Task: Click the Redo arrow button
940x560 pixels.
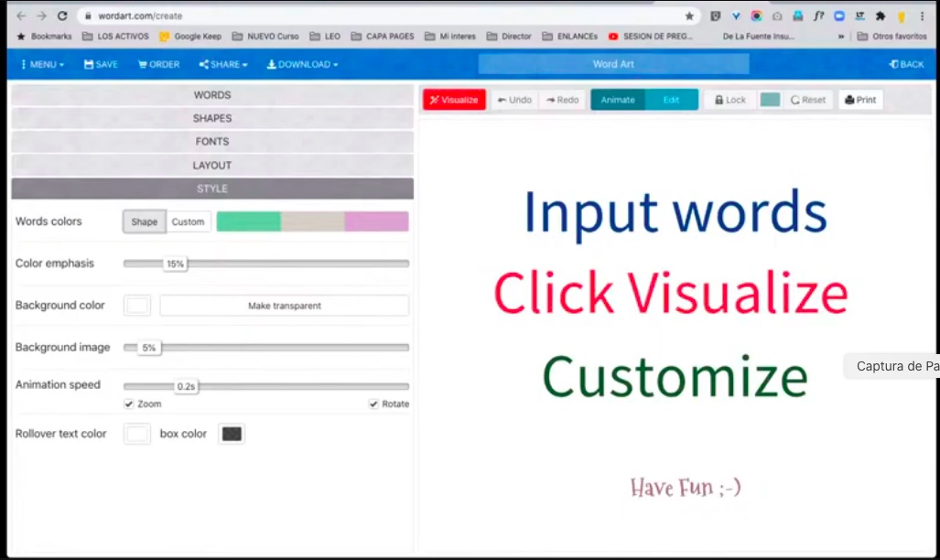Action: pyautogui.click(x=562, y=100)
